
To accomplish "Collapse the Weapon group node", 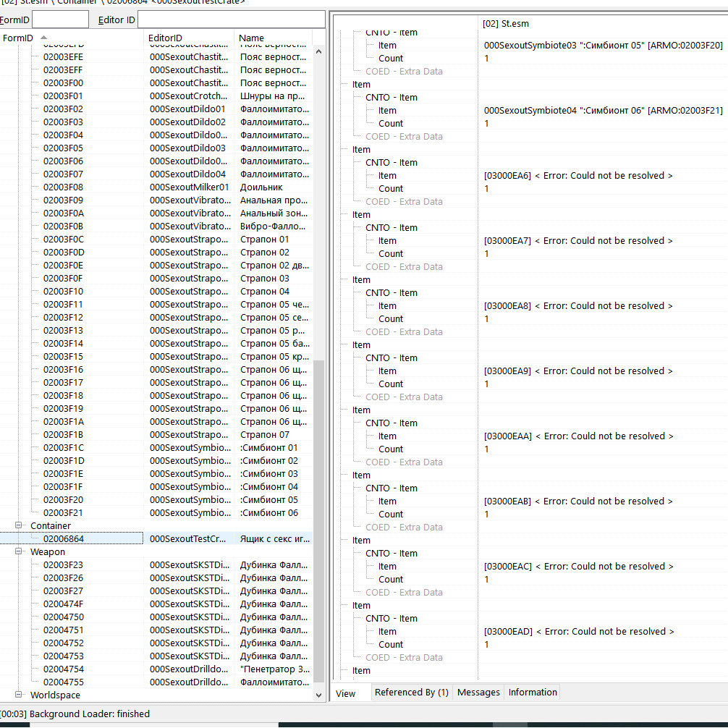I will click(x=20, y=551).
